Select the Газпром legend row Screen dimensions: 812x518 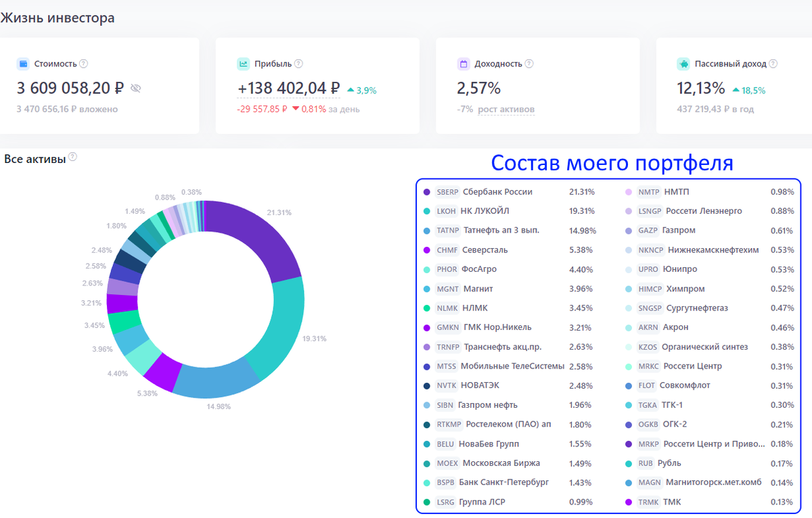pos(710,231)
